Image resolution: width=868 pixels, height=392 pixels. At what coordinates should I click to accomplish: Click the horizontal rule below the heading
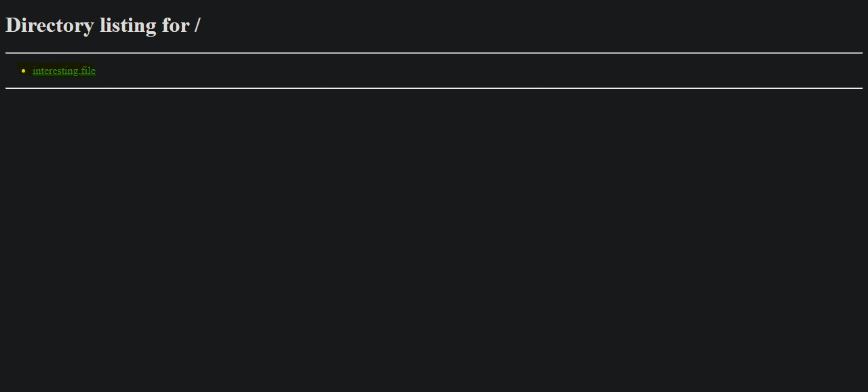(x=434, y=52)
